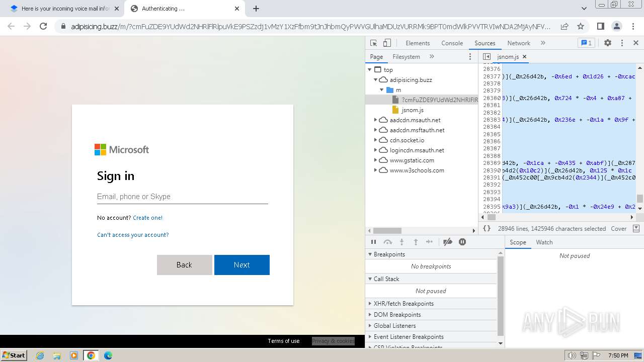
Task: Toggle the device toolbar icon in DevTools
Action: [387, 43]
